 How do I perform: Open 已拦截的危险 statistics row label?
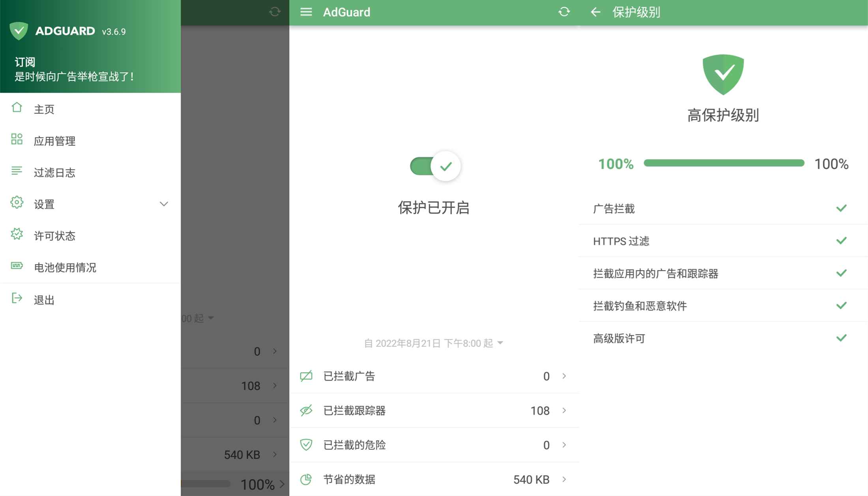click(x=354, y=445)
